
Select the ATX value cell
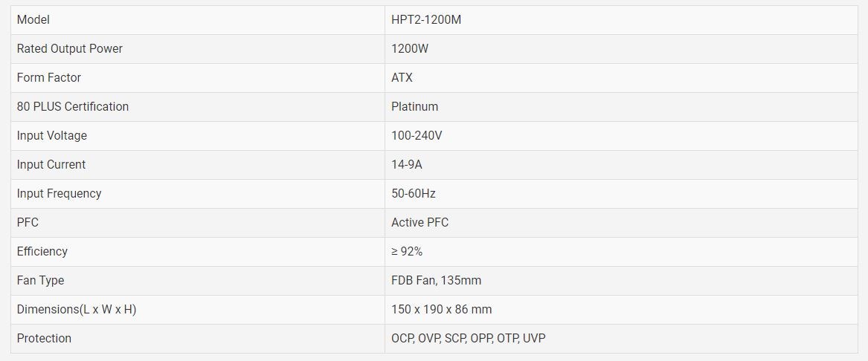click(402, 77)
